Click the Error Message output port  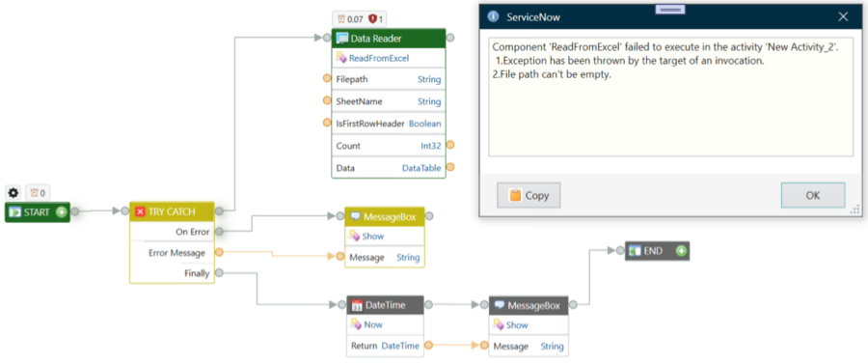pos(219,253)
